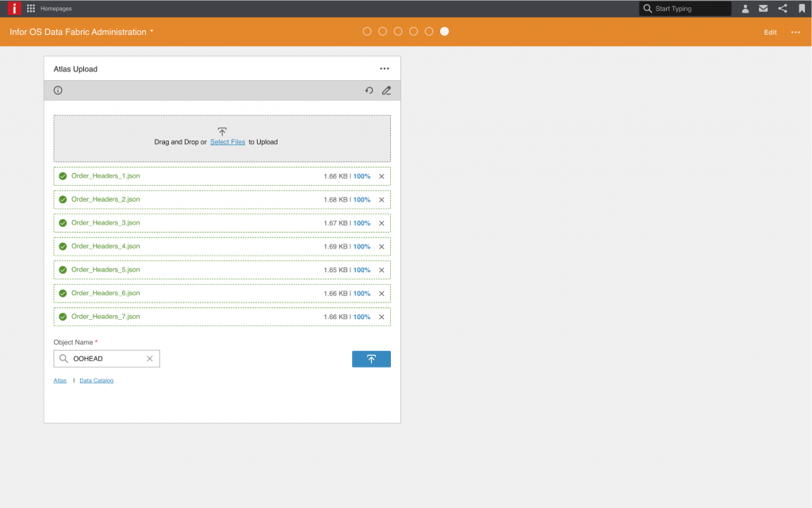Open the Data Catalog link
The width and height of the screenshot is (812, 508).
pos(97,381)
